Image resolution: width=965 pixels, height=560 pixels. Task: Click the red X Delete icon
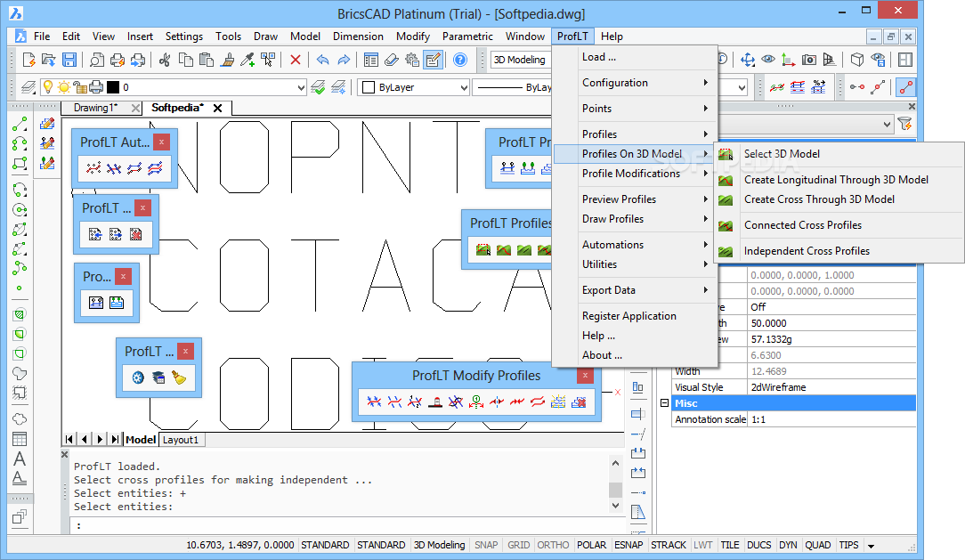click(296, 60)
